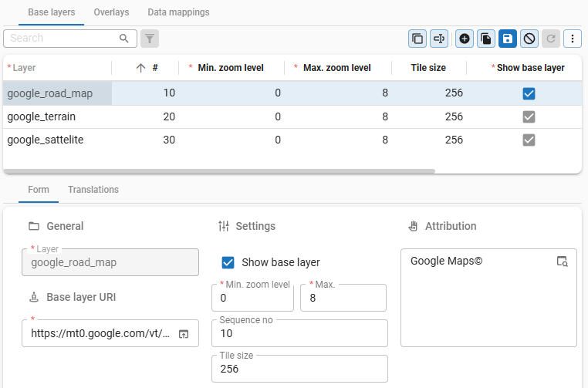This screenshot has height=388, width=588.
Task: Switch to the Translations tab
Action: pos(93,190)
